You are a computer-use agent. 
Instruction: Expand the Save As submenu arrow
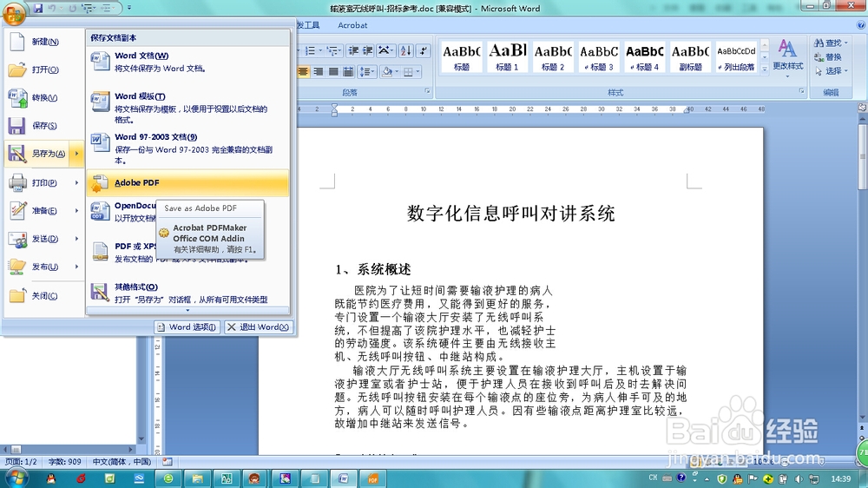77,154
